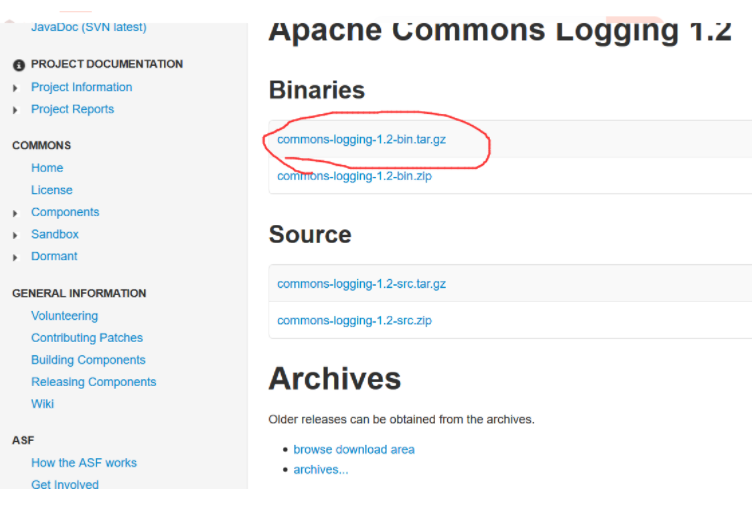Click the Project Documentation info icon
This screenshot has width=752, height=507.
point(19,65)
